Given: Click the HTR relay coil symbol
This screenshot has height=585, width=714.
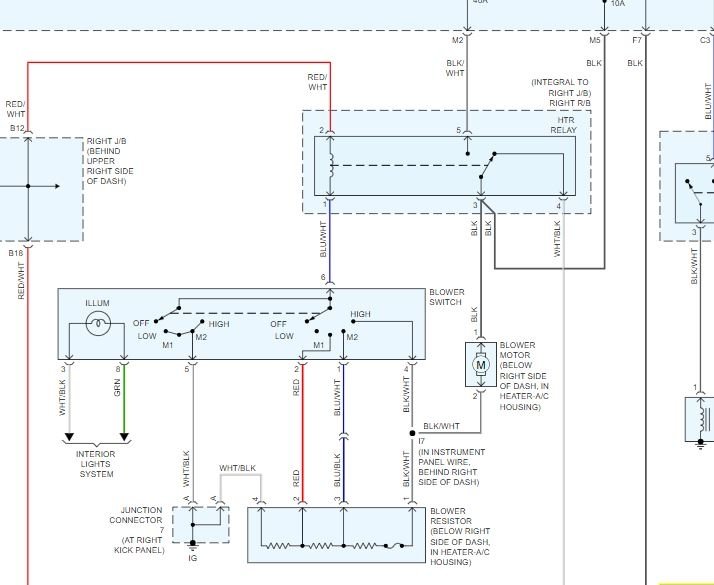Looking at the screenshot, I should [x=332, y=165].
